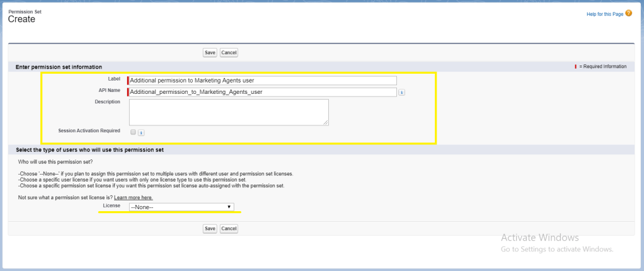
Task: Open the Help for this Page link
Action: (604, 14)
